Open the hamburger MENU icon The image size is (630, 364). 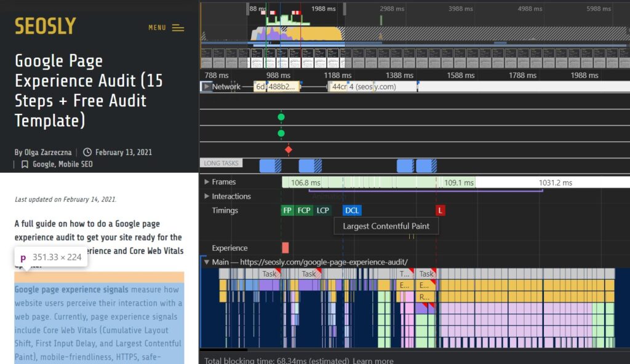[x=178, y=28]
